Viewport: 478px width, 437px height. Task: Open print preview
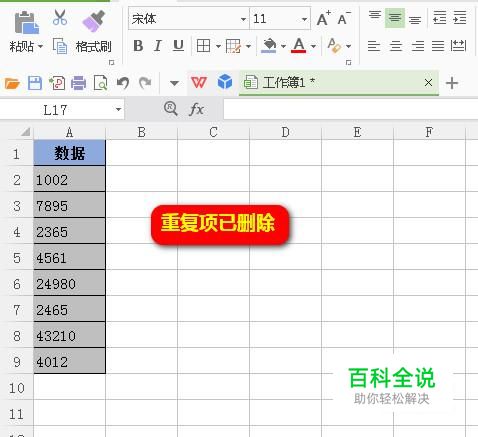pos(100,83)
